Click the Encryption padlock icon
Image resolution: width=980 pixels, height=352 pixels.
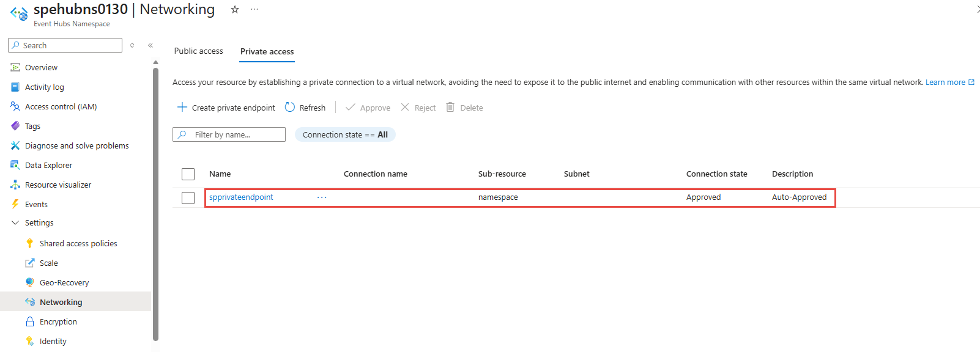click(30, 321)
